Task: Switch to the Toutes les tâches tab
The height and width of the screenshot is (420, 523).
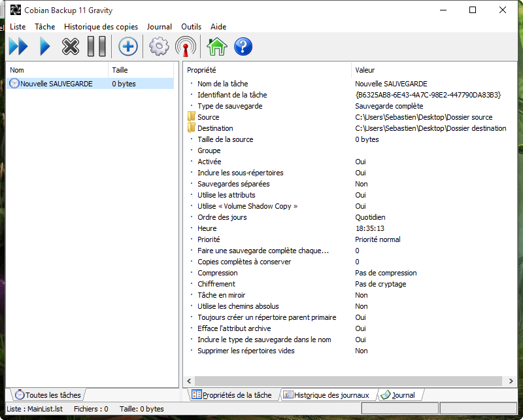Action: pyautogui.click(x=48, y=395)
